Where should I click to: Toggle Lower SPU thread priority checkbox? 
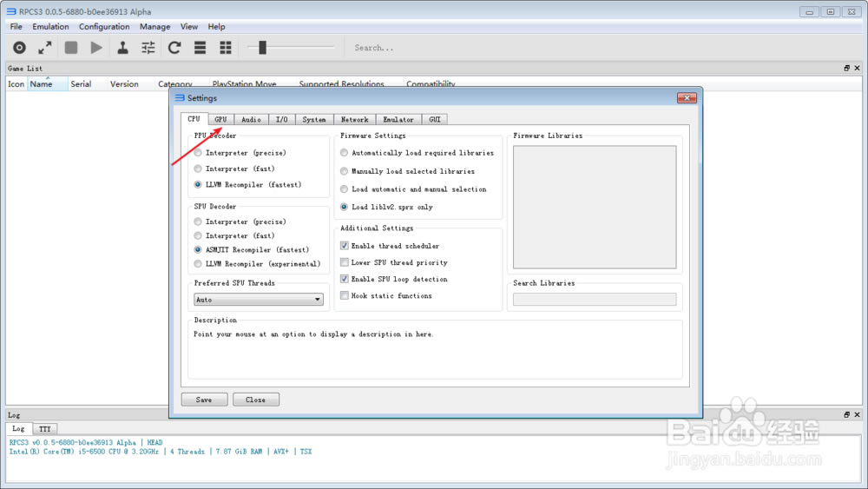(x=345, y=262)
